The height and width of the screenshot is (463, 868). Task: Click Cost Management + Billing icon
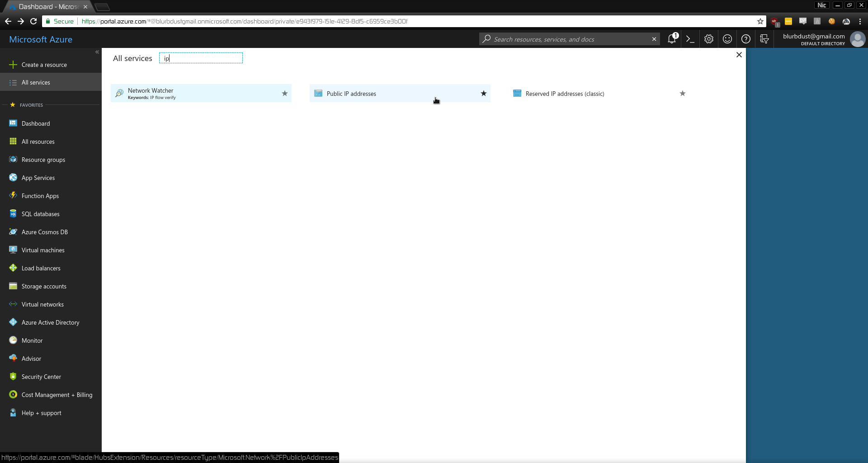13,395
